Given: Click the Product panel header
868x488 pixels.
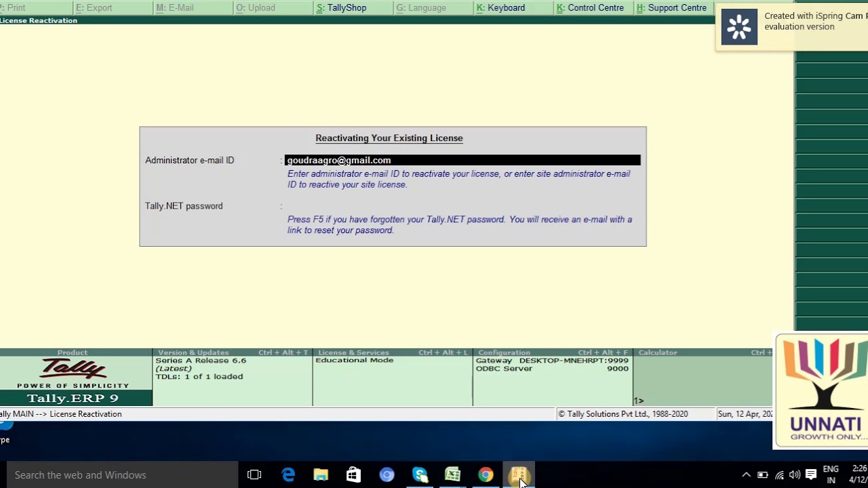Looking at the screenshot, I should pos(73,352).
